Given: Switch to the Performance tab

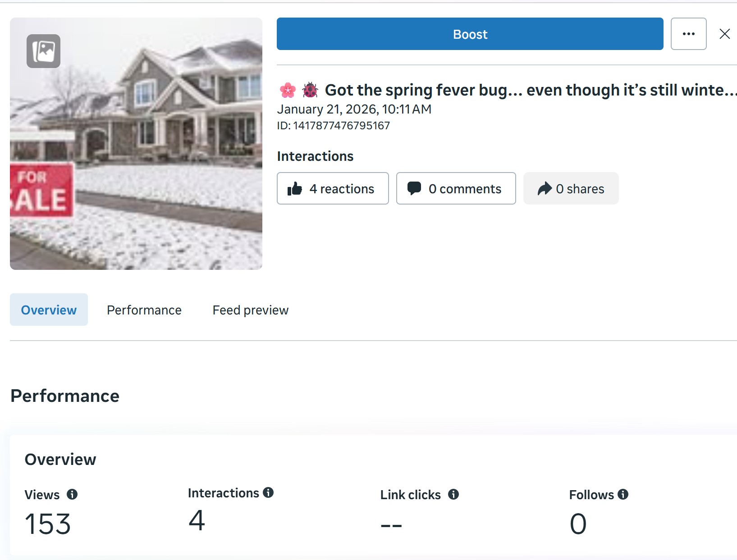Looking at the screenshot, I should tap(144, 310).
